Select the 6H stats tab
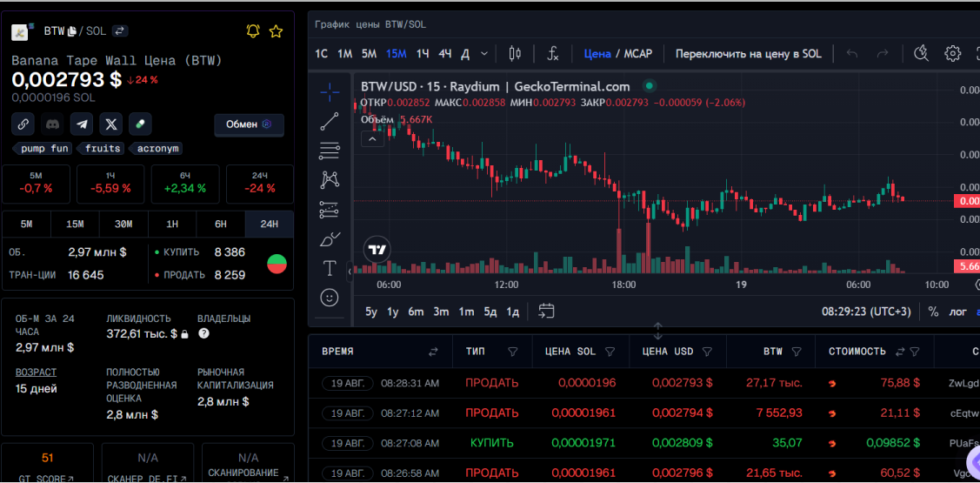Viewport: 980px width, 483px height. click(x=221, y=224)
